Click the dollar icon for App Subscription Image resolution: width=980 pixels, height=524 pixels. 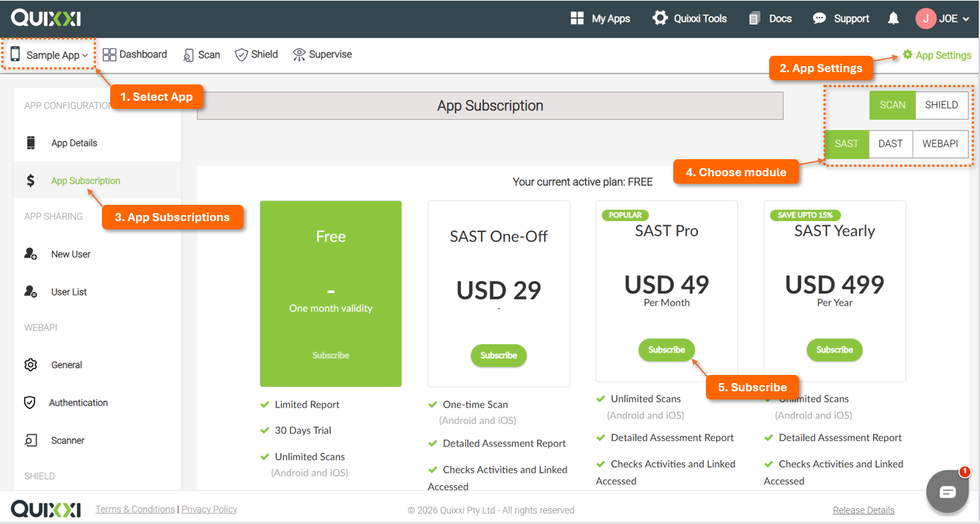coord(31,180)
